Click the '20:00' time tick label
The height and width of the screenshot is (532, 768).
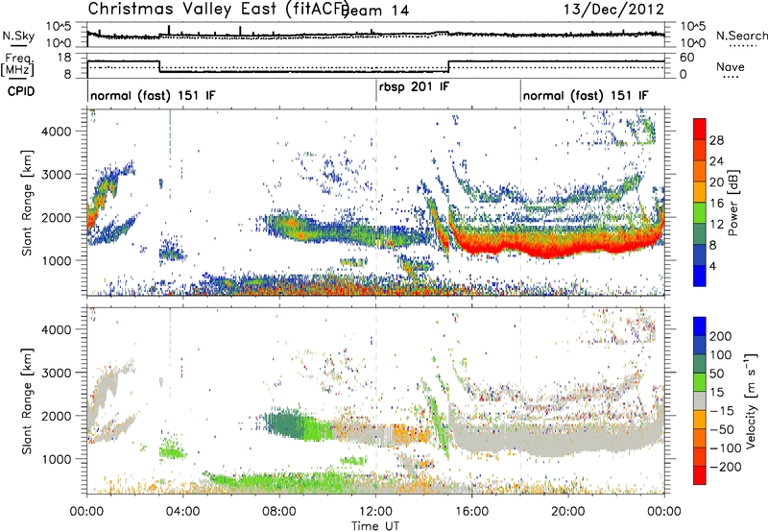[567, 512]
